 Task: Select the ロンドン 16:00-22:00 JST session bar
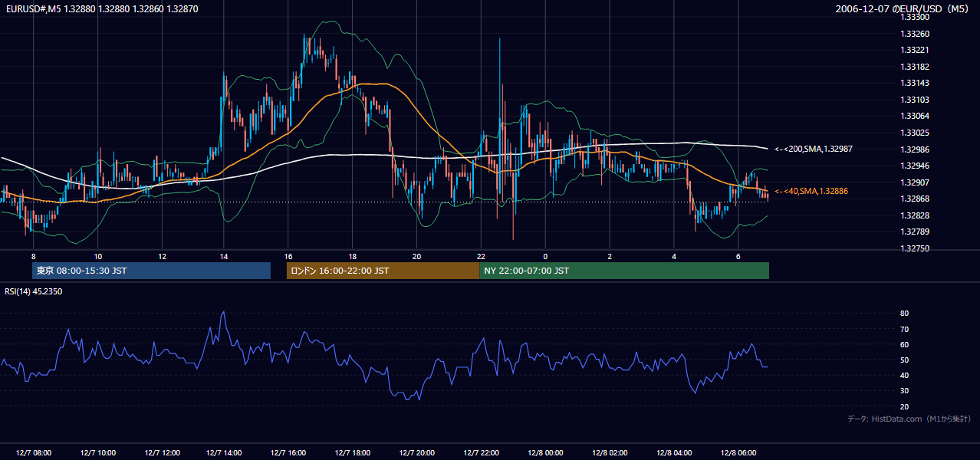click(x=383, y=271)
